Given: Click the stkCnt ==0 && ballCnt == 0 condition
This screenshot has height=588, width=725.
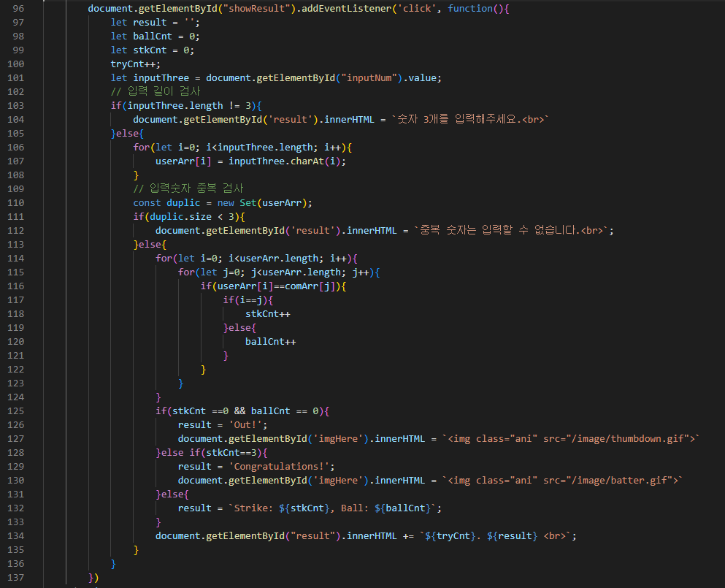Looking at the screenshot, I should pos(245,411).
